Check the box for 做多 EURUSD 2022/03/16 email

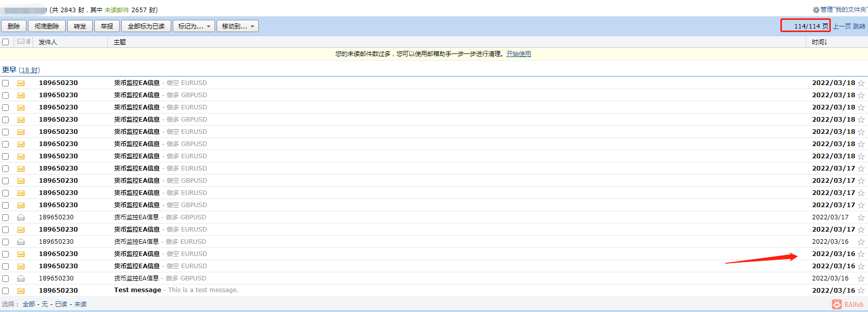[x=6, y=242]
